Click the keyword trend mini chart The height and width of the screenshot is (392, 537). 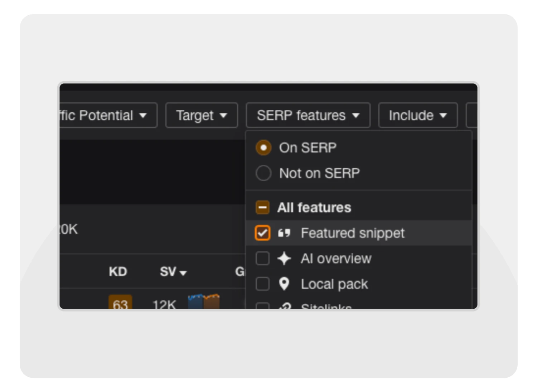tap(204, 302)
